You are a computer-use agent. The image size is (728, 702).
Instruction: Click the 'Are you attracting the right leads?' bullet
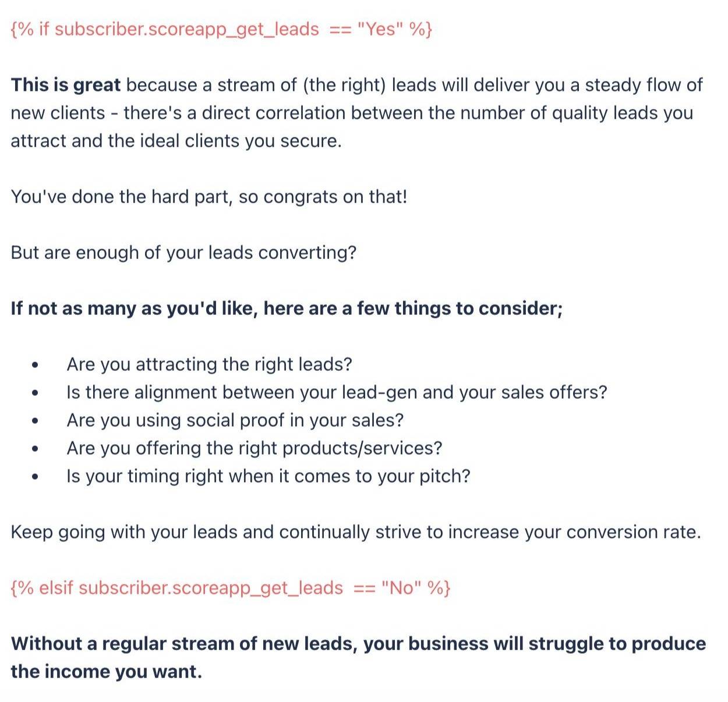[x=210, y=364]
